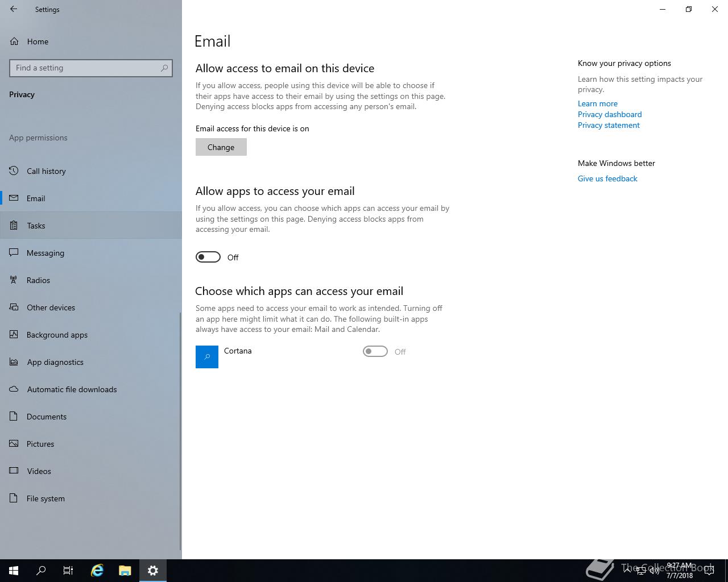Click the App permissions label
The image size is (728, 582).
pyautogui.click(x=38, y=138)
